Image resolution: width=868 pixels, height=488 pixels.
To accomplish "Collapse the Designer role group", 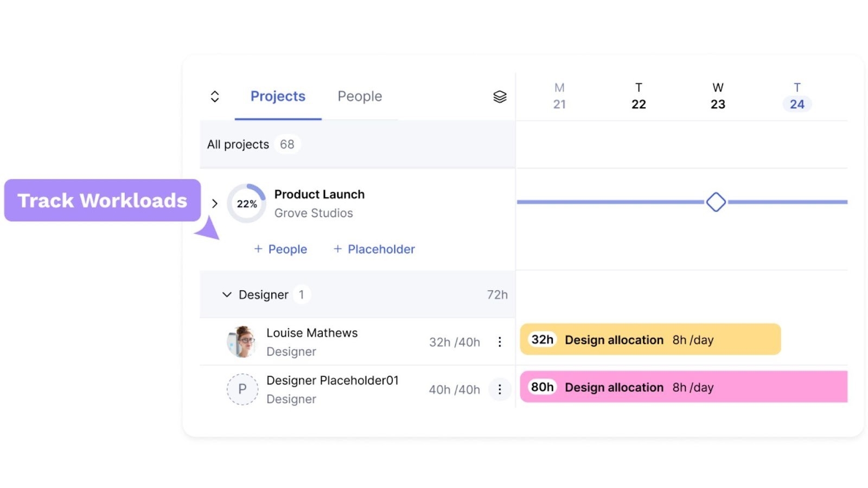I will point(227,294).
